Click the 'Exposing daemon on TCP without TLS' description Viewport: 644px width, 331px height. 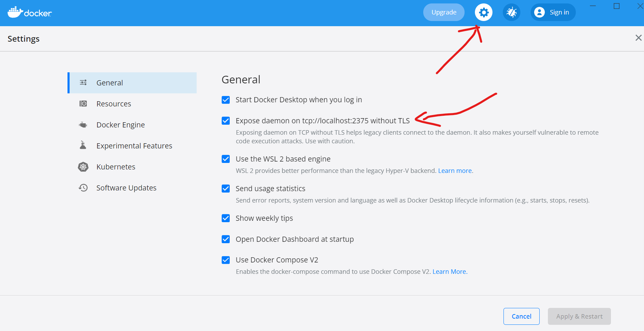[x=417, y=137]
